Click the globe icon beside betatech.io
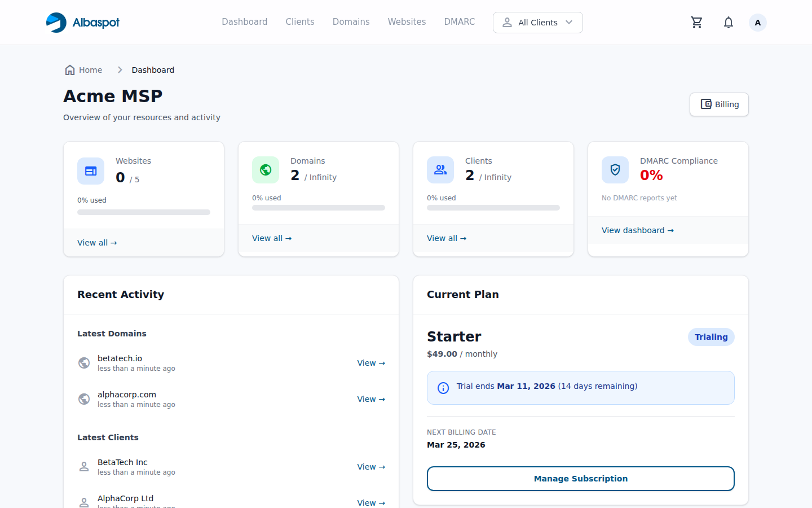The width and height of the screenshot is (812, 508). pos(84,363)
